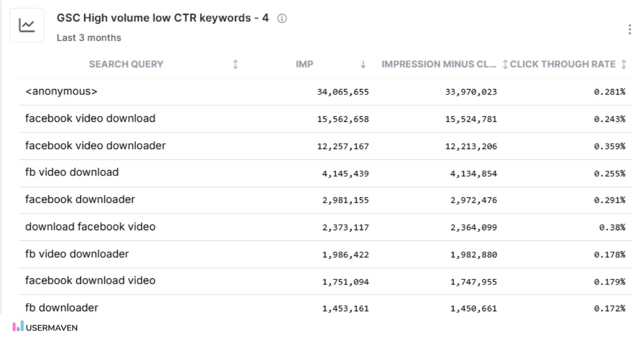Select the fb downloader table row

click(61, 307)
